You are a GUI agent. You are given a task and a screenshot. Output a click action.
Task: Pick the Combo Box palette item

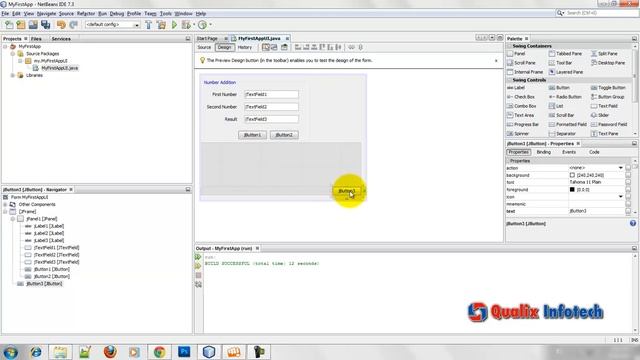[x=522, y=106]
